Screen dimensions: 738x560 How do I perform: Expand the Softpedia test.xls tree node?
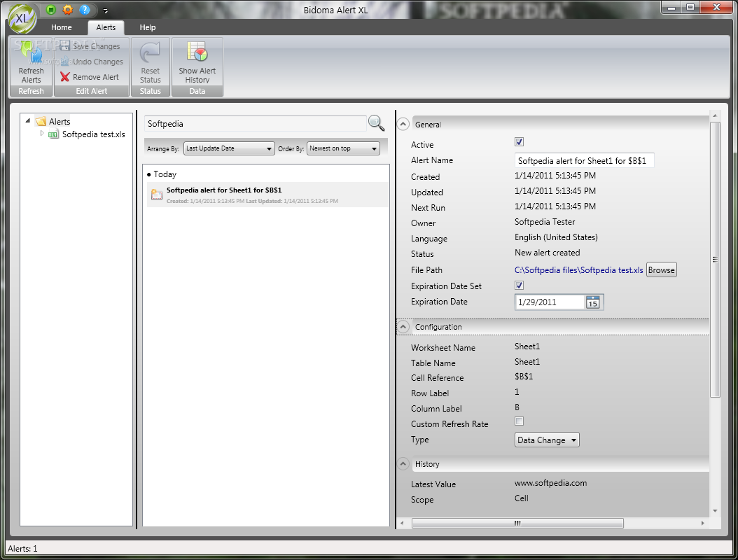coord(42,134)
